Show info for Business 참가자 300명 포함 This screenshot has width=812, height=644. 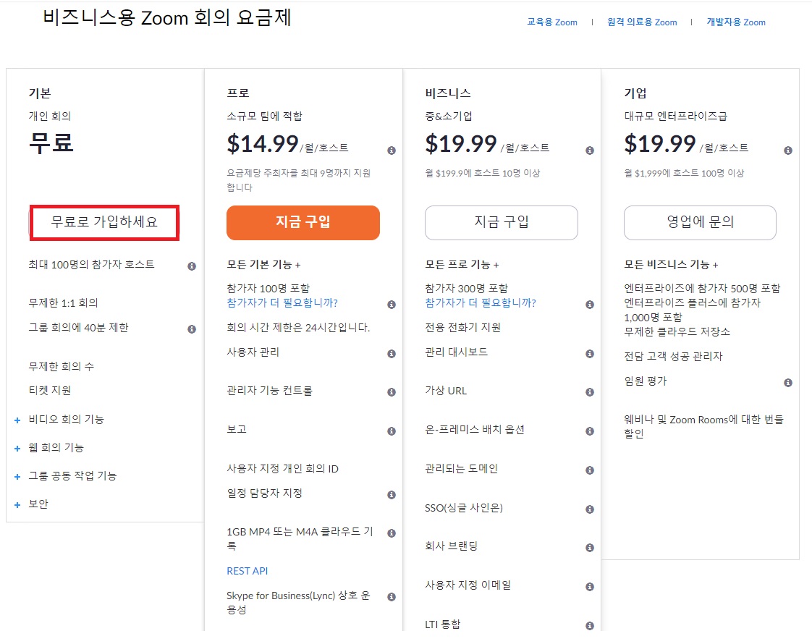click(x=590, y=305)
